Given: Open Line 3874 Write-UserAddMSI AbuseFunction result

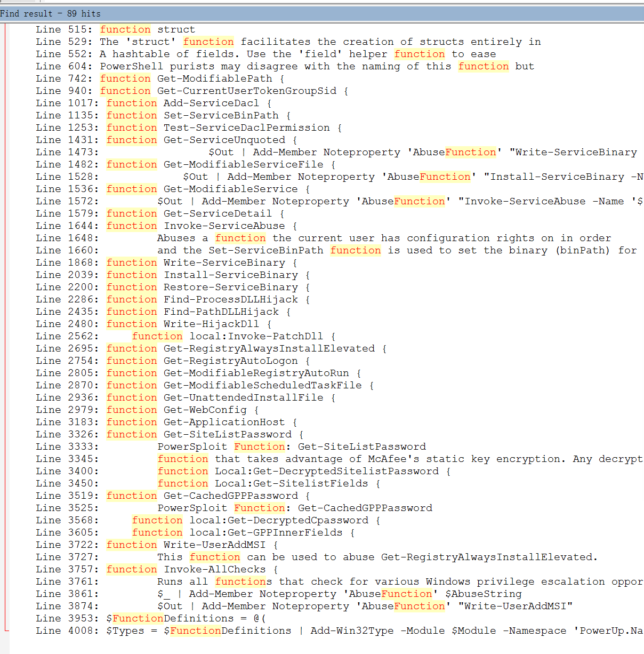Looking at the screenshot, I should (x=304, y=606).
